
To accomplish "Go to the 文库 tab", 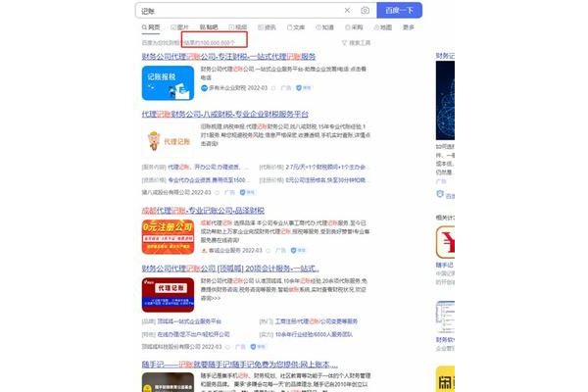I will (x=296, y=27).
